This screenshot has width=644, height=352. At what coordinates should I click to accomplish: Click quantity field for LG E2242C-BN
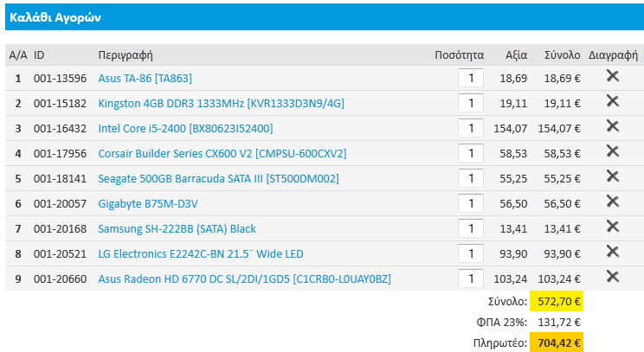(x=471, y=253)
